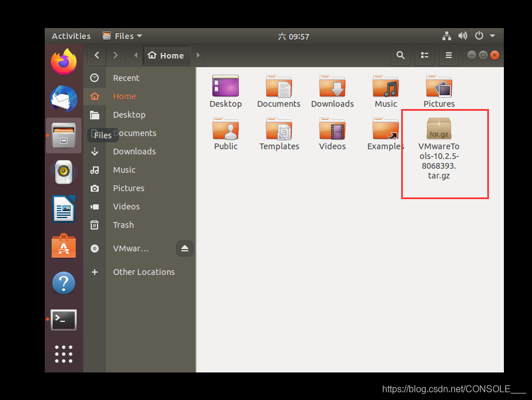Image resolution: width=532 pixels, height=400 pixels.
Task: Select Downloads in the sidebar
Action: pyautogui.click(x=140, y=152)
